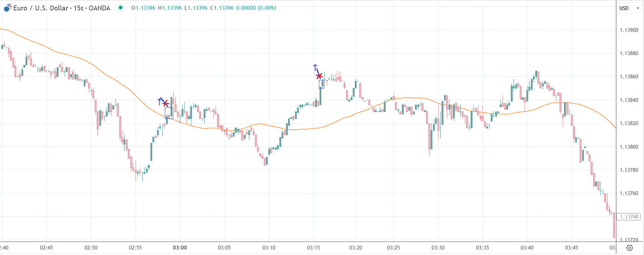The width and height of the screenshot is (644, 255).
Task: Click the close value C1.13396 in legend
Action: [x=222, y=8]
